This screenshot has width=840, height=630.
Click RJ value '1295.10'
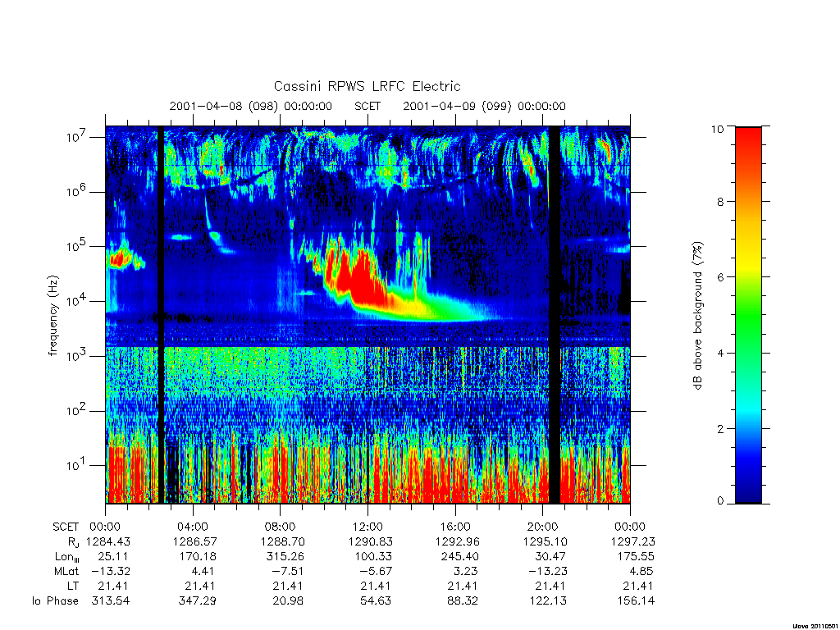pyautogui.click(x=546, y=542)
